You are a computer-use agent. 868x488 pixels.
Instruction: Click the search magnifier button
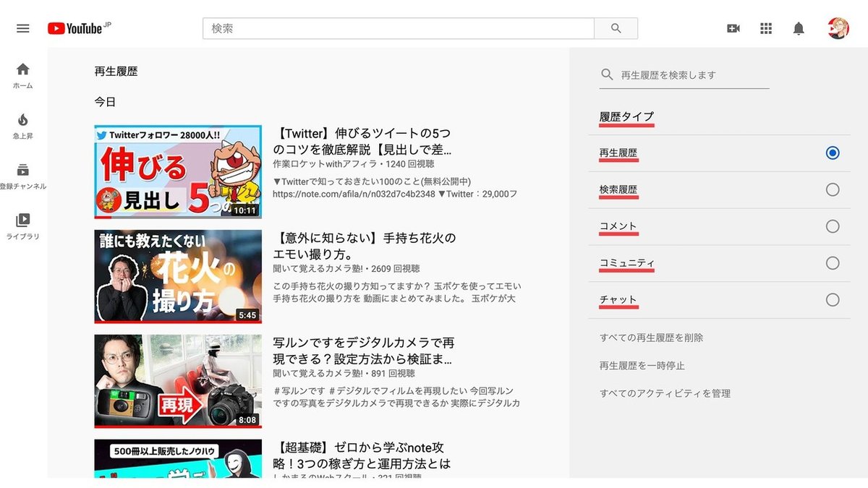click(616, 28)
